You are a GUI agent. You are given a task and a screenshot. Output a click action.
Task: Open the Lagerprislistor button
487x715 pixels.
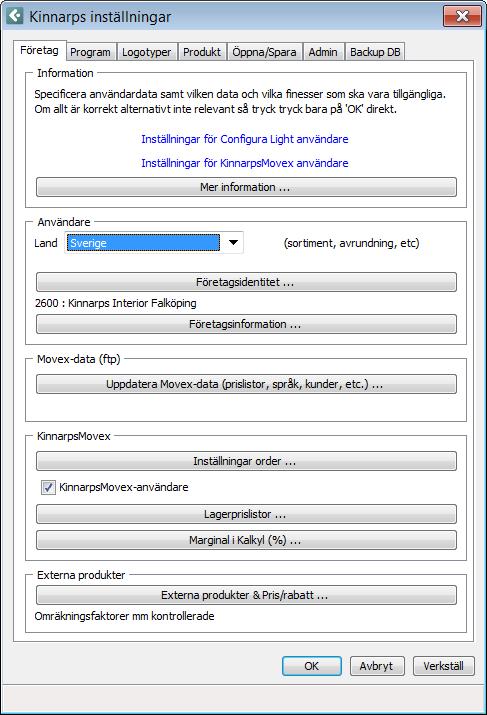246,514
